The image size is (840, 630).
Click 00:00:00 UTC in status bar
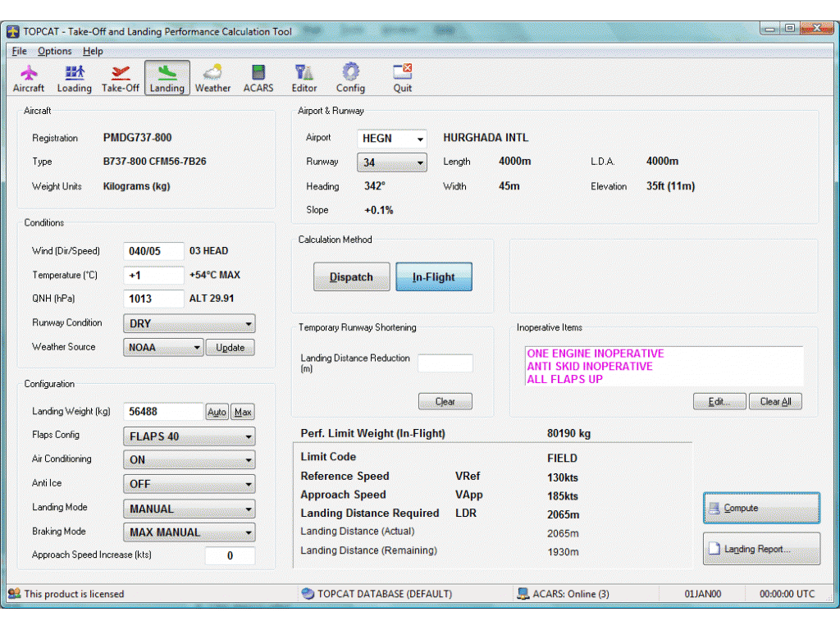pos(787,594)
